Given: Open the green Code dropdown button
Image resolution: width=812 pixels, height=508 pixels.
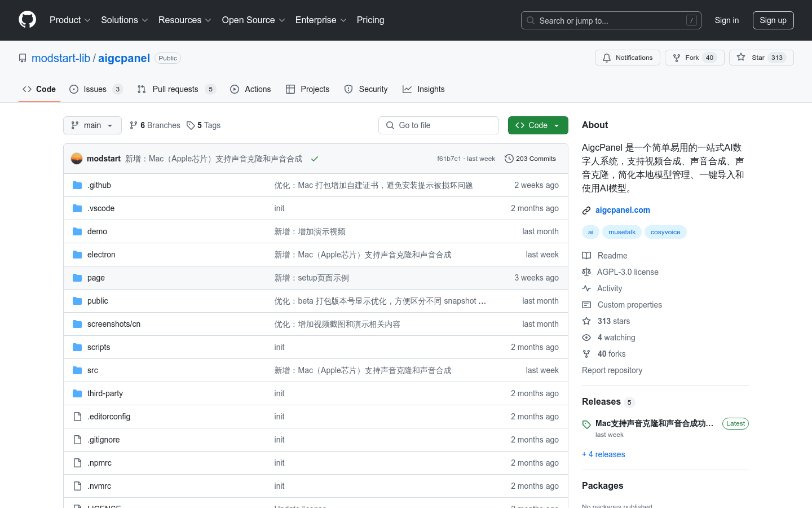Looking at the screenshot, I should point(538,125).
